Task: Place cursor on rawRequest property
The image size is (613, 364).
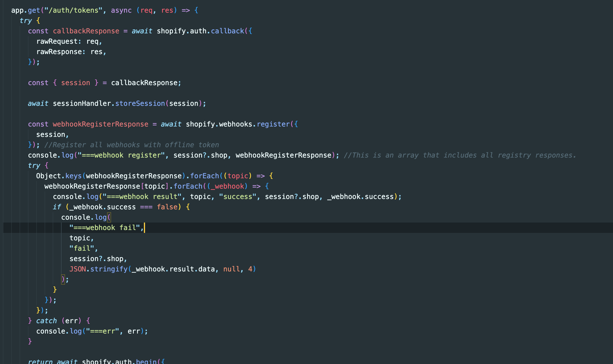Action: tap(57, 41)
